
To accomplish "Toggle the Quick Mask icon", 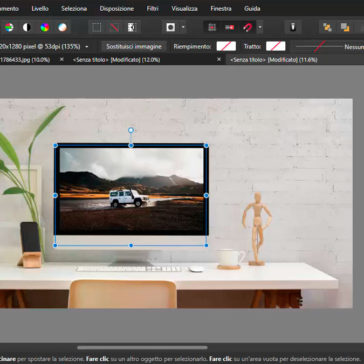I will 171,27.
